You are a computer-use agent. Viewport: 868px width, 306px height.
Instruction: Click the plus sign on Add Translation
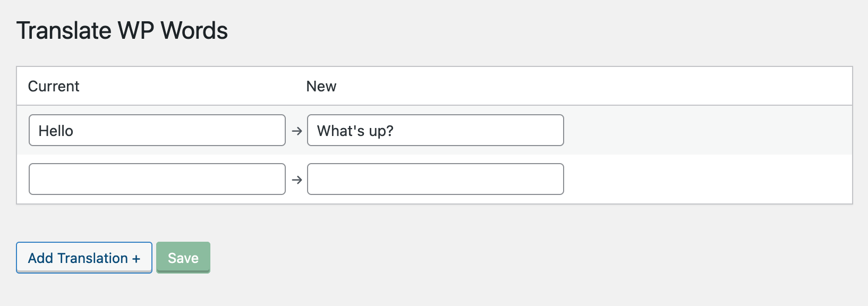pyautogui.click(x=137, y=259)
